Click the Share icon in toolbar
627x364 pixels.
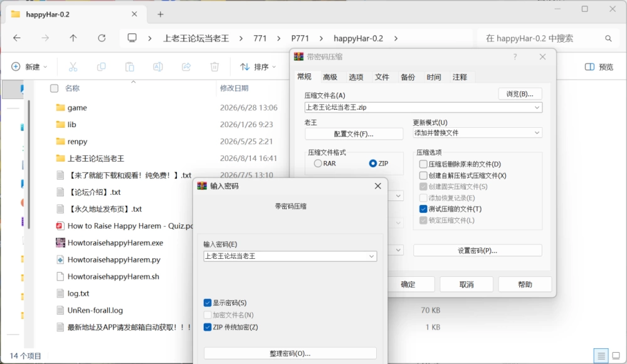(186, 67)
